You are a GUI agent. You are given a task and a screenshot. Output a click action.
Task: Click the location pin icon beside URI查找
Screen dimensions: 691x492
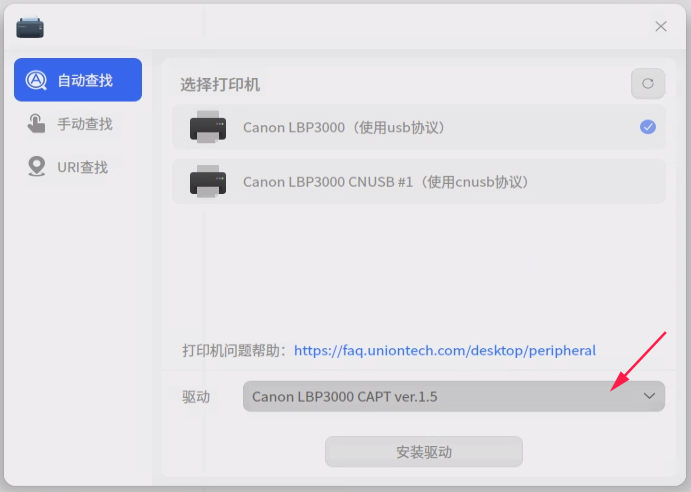pos(37,167)
